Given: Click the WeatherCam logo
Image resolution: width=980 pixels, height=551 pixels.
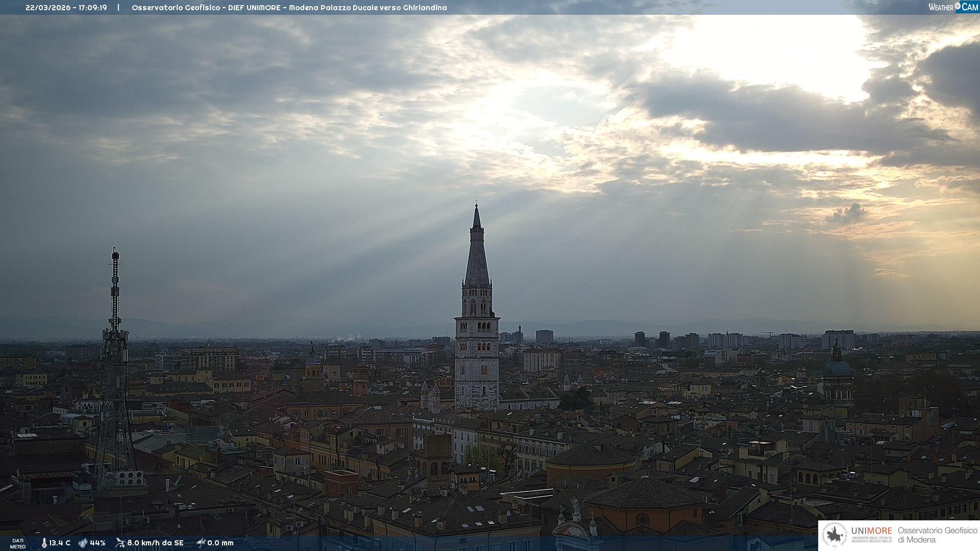Looking at the screenshot, I should click(x=953, y=7).
